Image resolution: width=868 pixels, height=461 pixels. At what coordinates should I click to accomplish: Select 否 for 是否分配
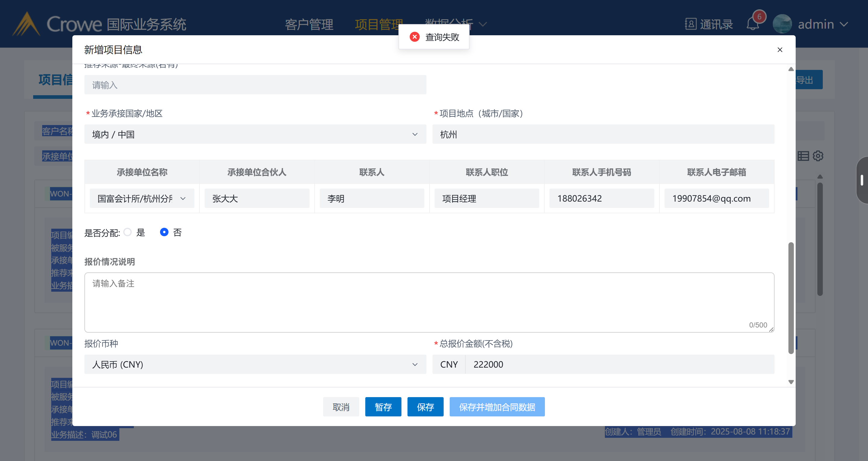click(x=164, y=232)
